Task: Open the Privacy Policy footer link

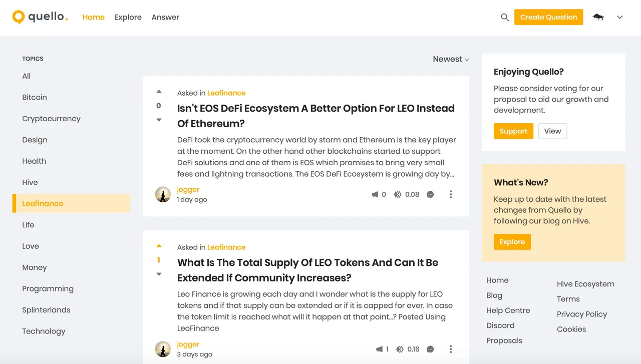Action: (x=582, y=314)
